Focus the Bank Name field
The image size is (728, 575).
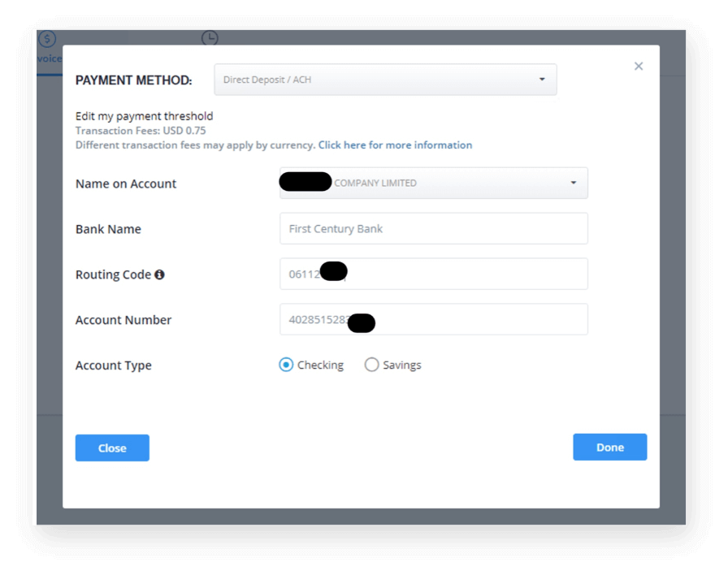point(433,229)
